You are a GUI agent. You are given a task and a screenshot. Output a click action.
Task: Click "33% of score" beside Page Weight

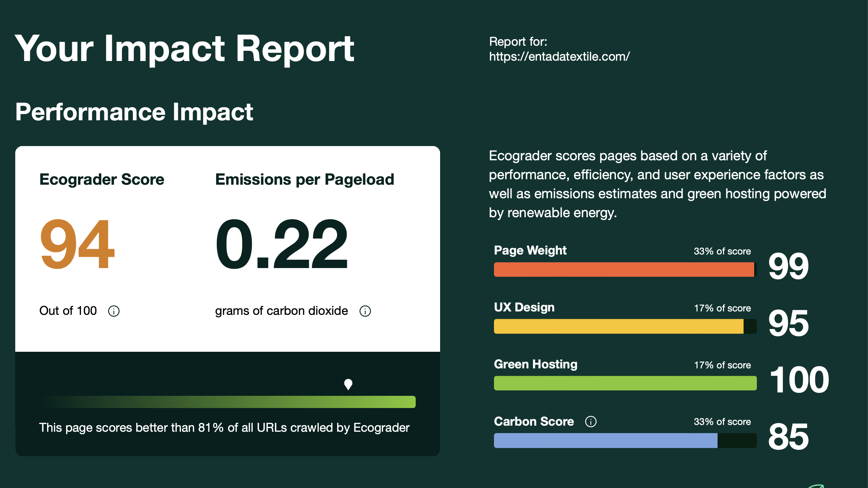[722, 251]
